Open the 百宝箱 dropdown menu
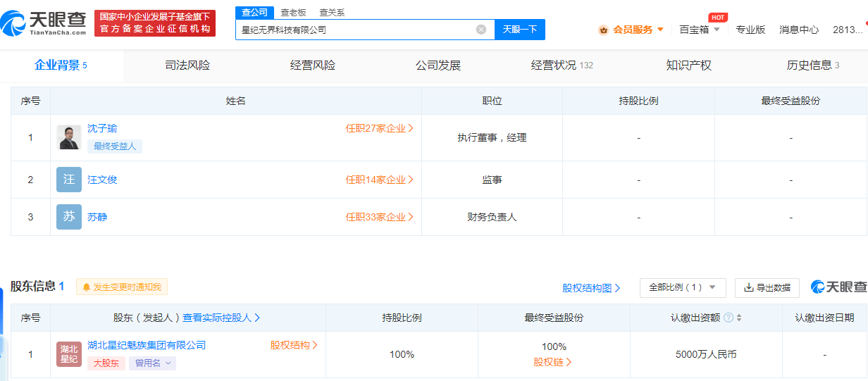Screen dimensions: 868x381 pos(699,30)
